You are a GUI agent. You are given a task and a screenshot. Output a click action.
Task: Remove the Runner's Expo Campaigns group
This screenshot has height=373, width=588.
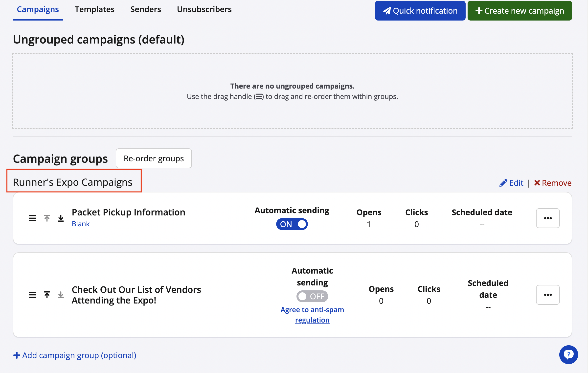pyautogui.click(x=553, y=183)
